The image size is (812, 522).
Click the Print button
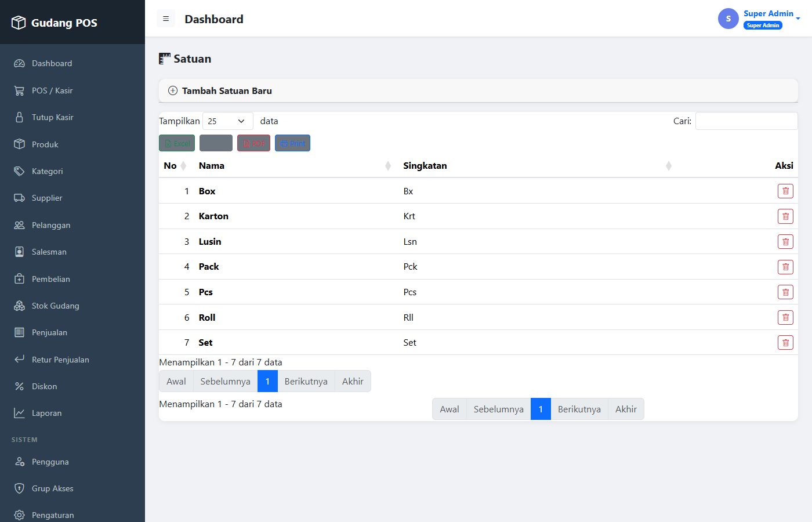pos(292,143)
